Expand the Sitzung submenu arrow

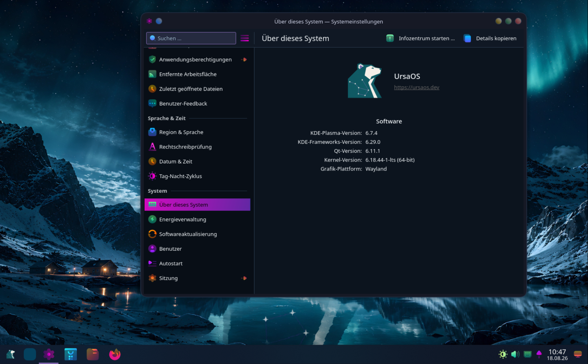pos(244,278)
